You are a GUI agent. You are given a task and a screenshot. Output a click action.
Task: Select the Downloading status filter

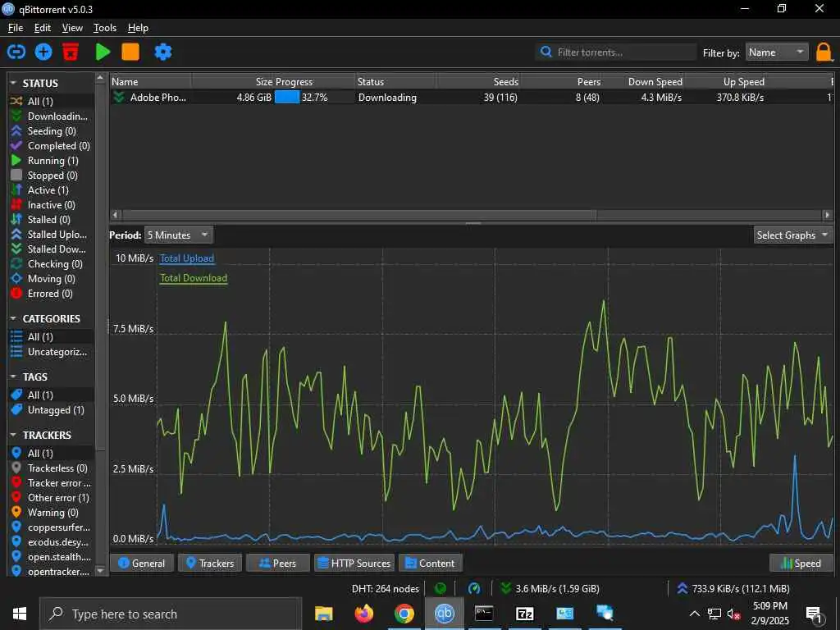pos(52,116)
